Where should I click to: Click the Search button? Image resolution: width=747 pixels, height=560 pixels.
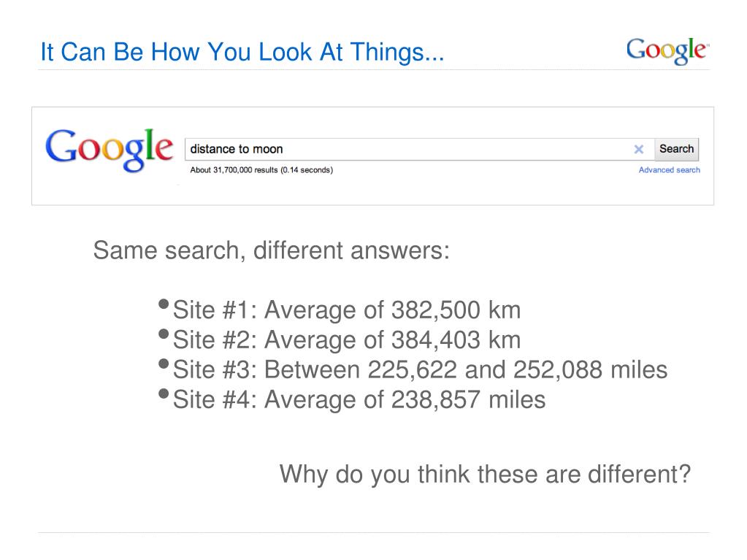pyautogui.click(x=676, y=149)
